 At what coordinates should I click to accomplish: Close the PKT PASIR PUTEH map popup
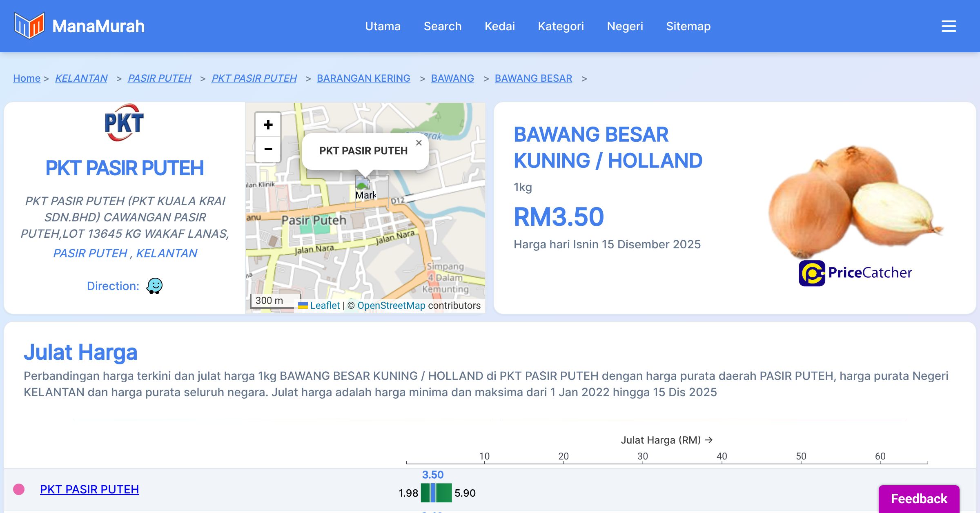pos(419,143)
